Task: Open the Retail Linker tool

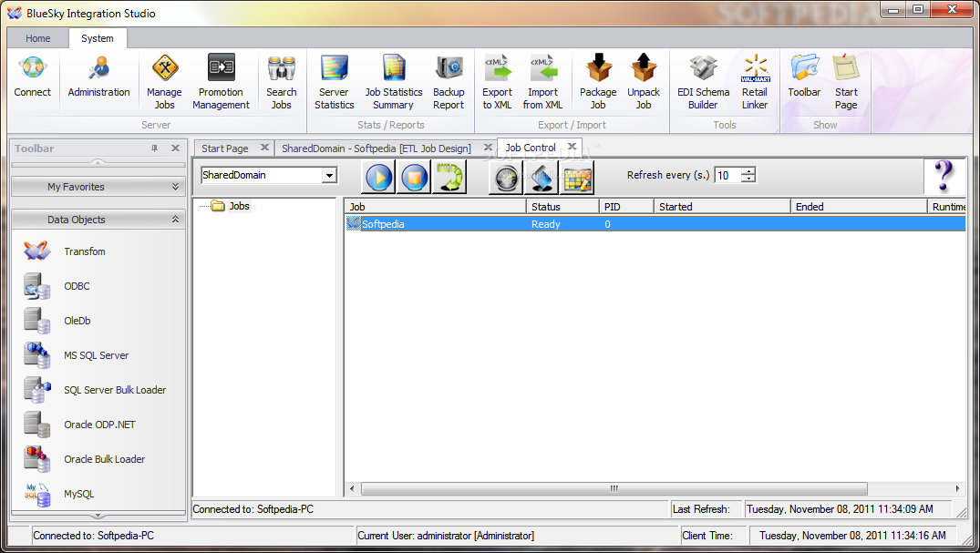Action: point(755,83)
